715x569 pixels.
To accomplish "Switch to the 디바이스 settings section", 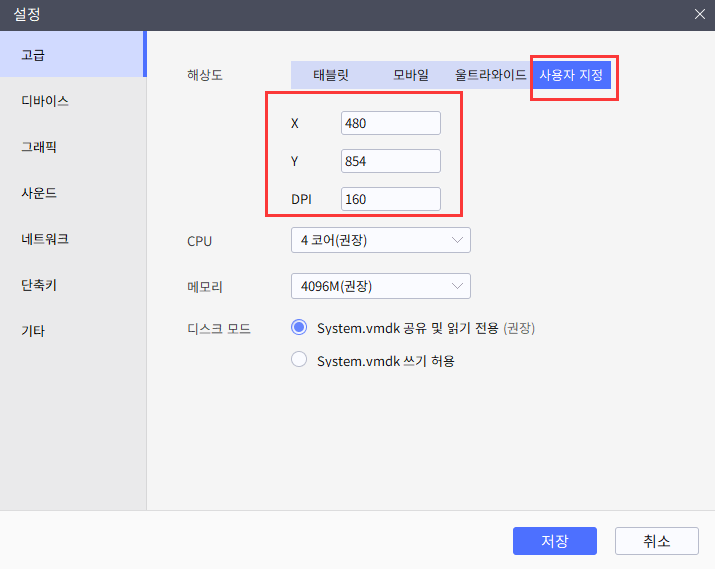I will [x=73, y=101].
